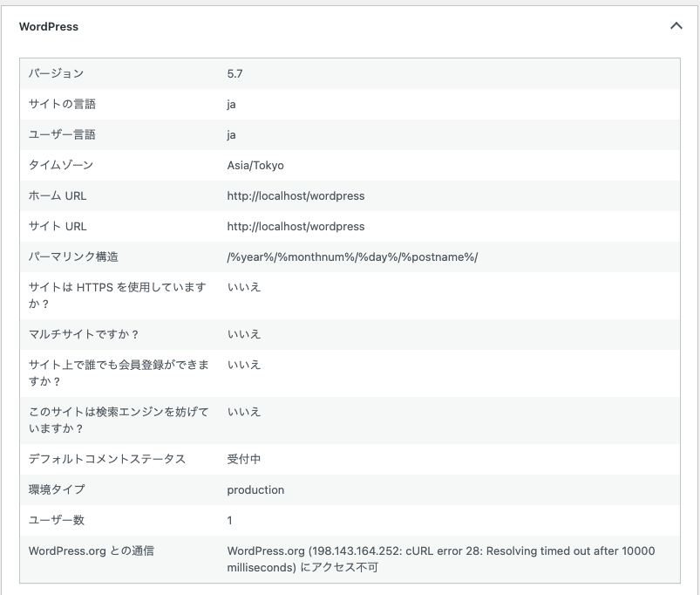The image size is (700, 595).
Task: Click the タイムゾーン label
Action: point(61,165)
